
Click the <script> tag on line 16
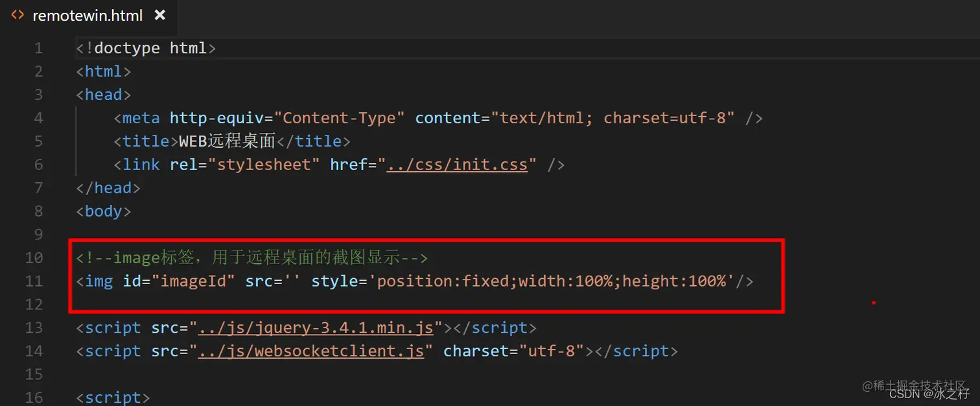tap(113, 398)
